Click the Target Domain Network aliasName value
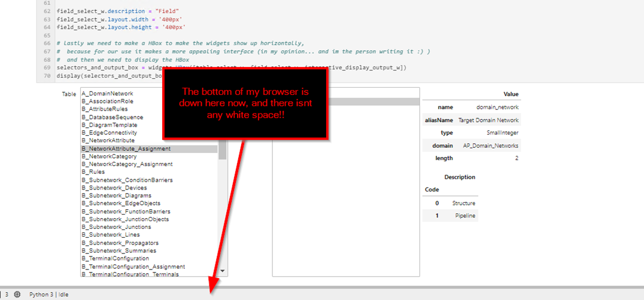This screenshot has width=644, height=300. coord(488,120)
